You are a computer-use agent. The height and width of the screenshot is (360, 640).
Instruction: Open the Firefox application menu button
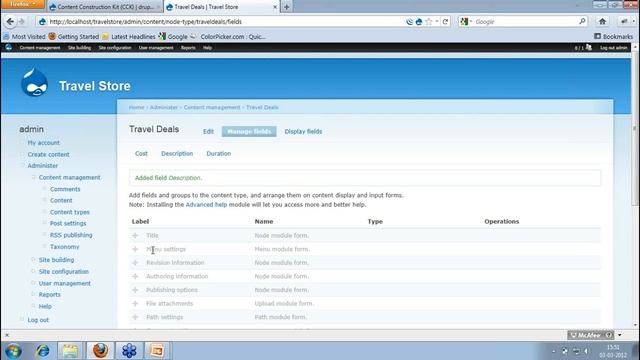click(22, 4)
